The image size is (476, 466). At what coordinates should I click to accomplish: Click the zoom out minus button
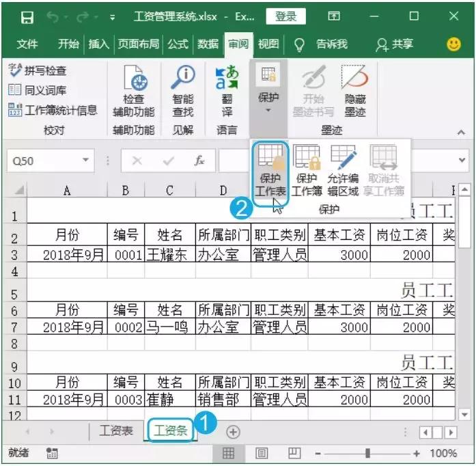point(318,454)
